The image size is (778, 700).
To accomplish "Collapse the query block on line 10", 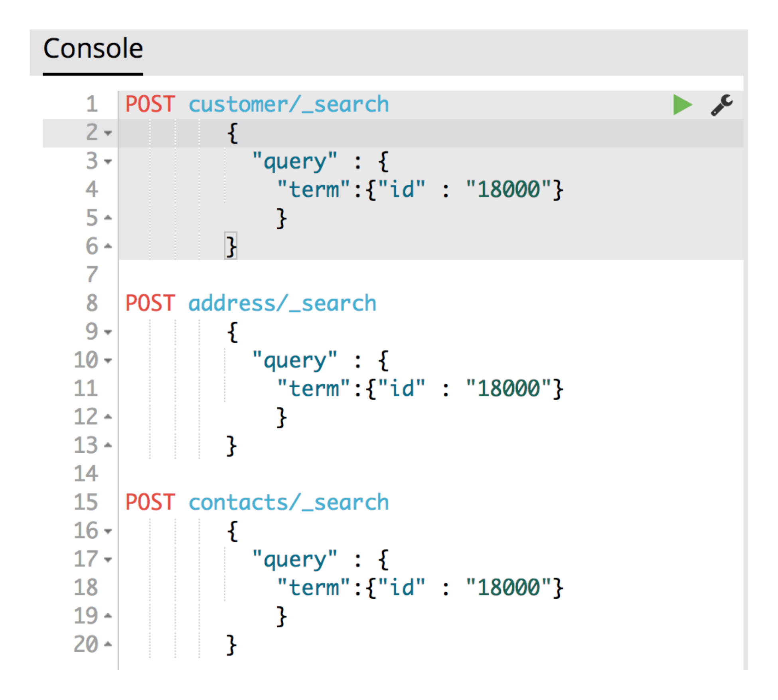I will pyautogui.click(x=108, y=361).
